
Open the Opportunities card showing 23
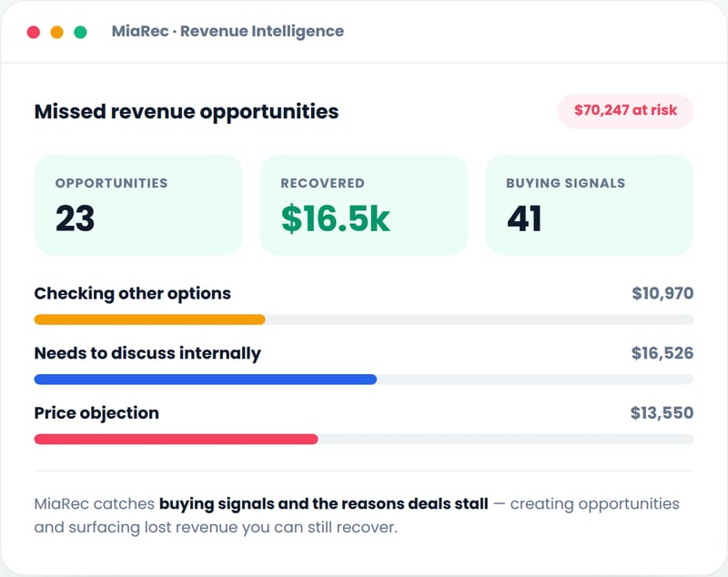(x=138, y=205)
